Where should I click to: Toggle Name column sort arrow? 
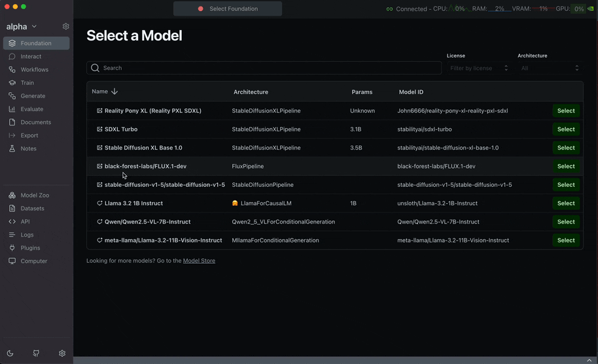114,91
